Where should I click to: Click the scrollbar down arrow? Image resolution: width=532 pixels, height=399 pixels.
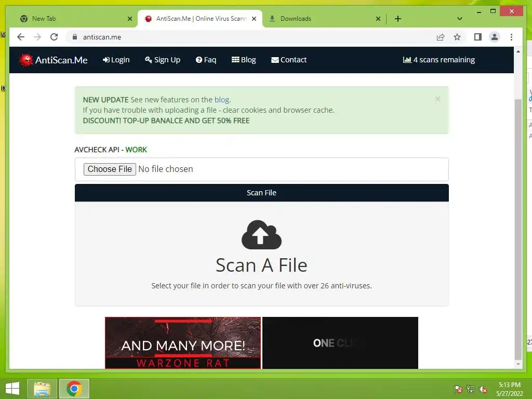click(x=518, y=364)
